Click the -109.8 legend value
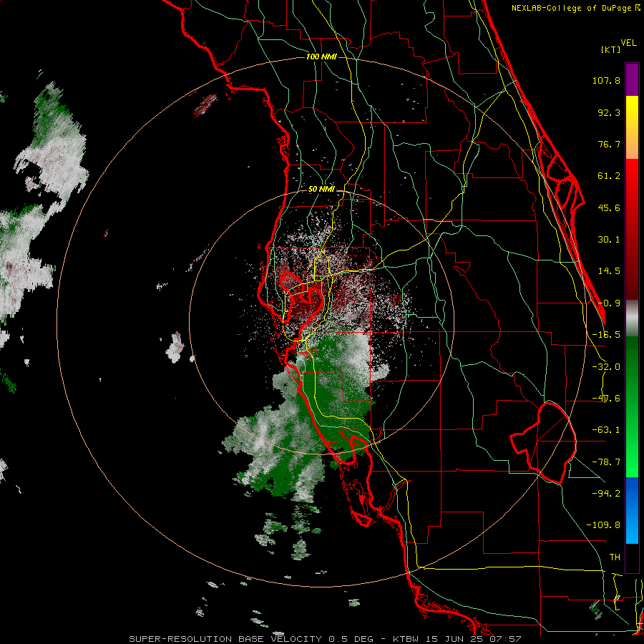Viewport: 644px width, 644px height. click(603, 525)
